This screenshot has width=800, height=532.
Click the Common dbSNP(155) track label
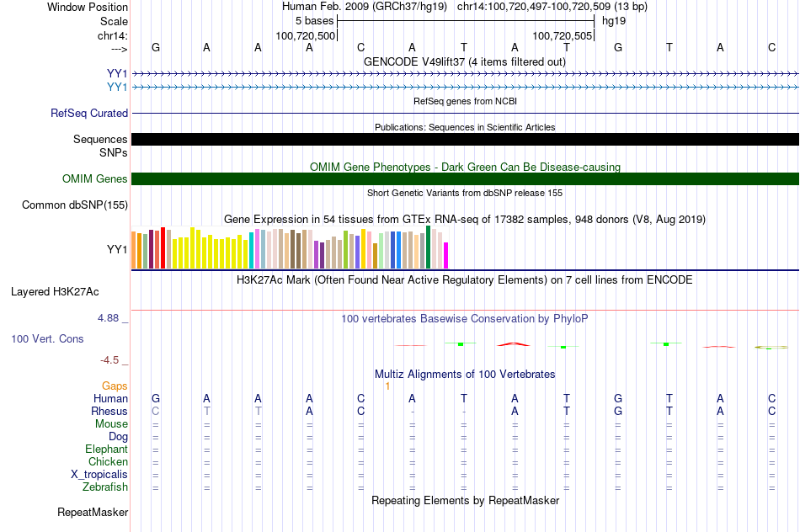click(75, 205)
